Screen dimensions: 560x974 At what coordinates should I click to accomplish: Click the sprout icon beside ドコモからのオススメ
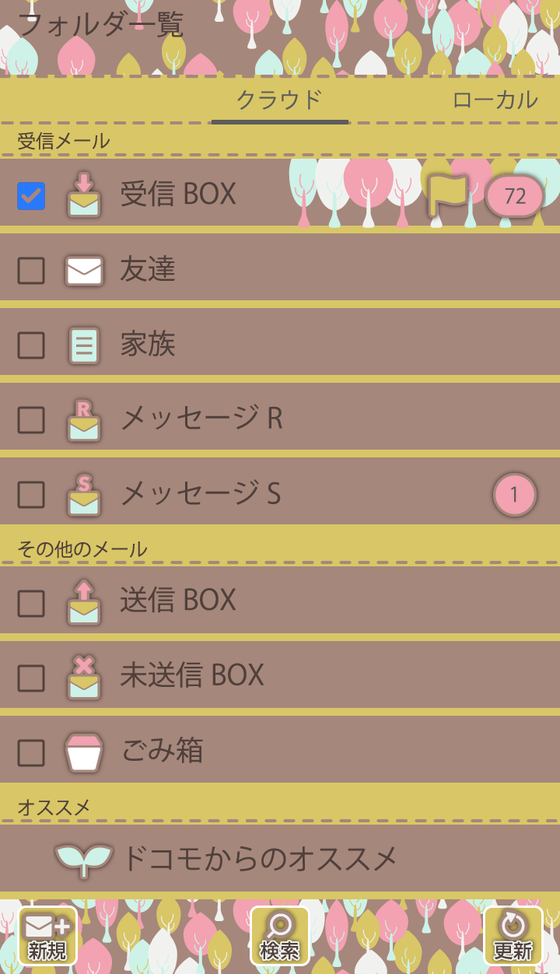[x=84, y=859]
